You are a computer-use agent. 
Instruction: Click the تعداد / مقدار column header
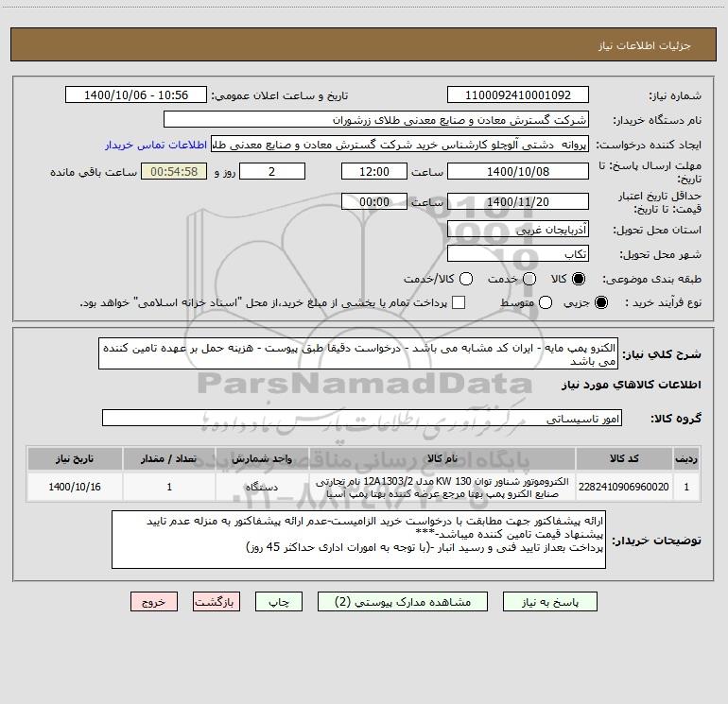point(169,458)
